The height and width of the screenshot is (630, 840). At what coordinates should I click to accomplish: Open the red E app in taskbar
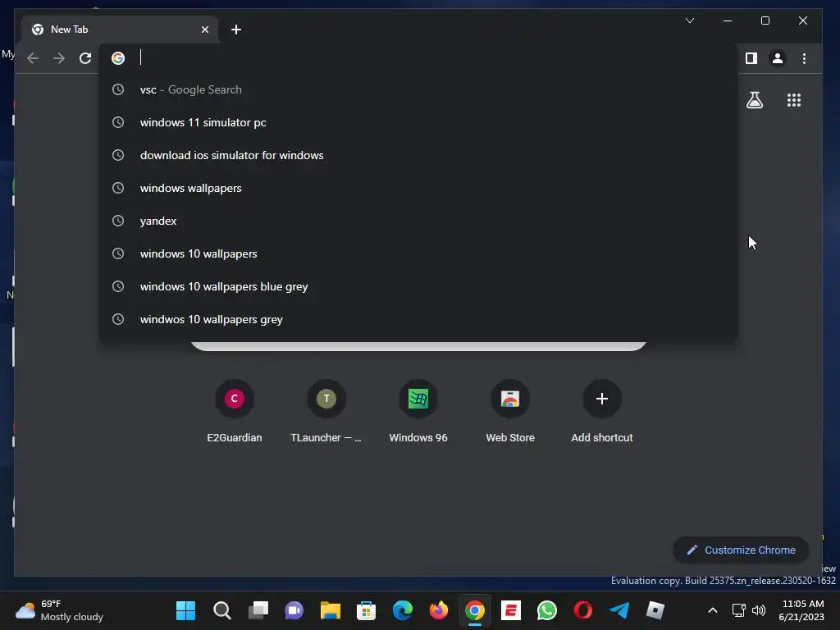(511, 610)
